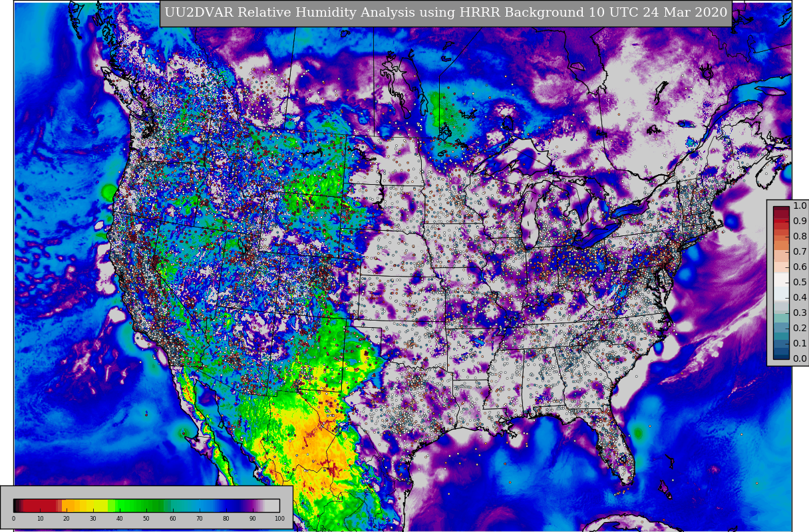Click the 0.8 label on the right colorbar

click(800, 236)
